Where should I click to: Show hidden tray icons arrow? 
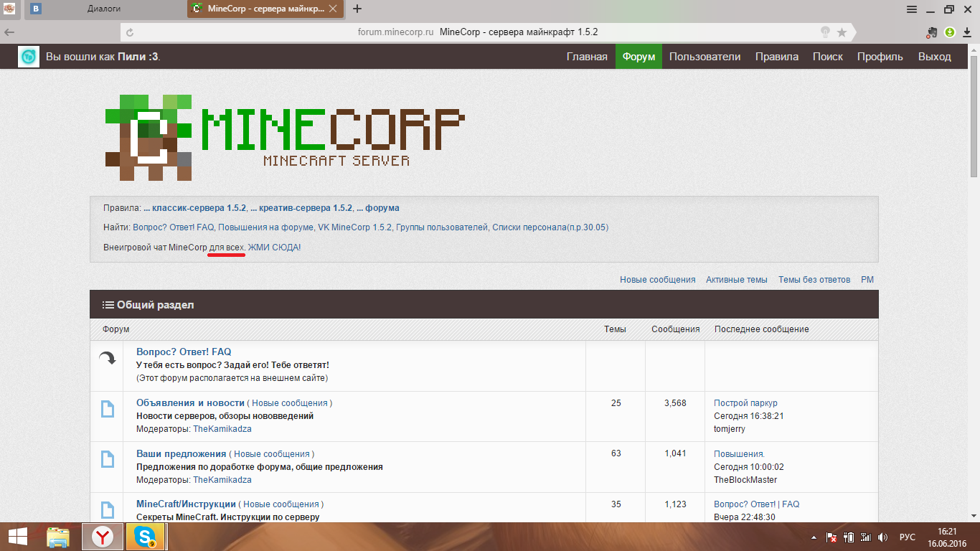[x=814, y=537]
